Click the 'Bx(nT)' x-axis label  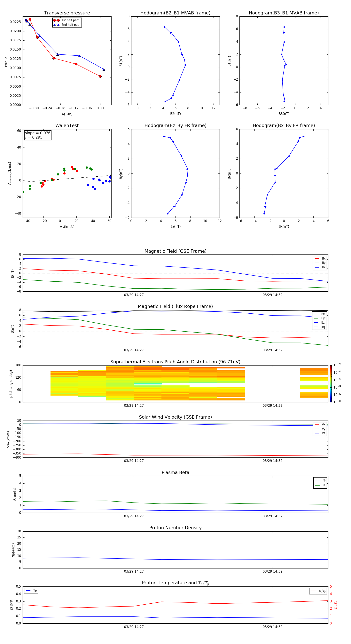(x=284, y=227)
